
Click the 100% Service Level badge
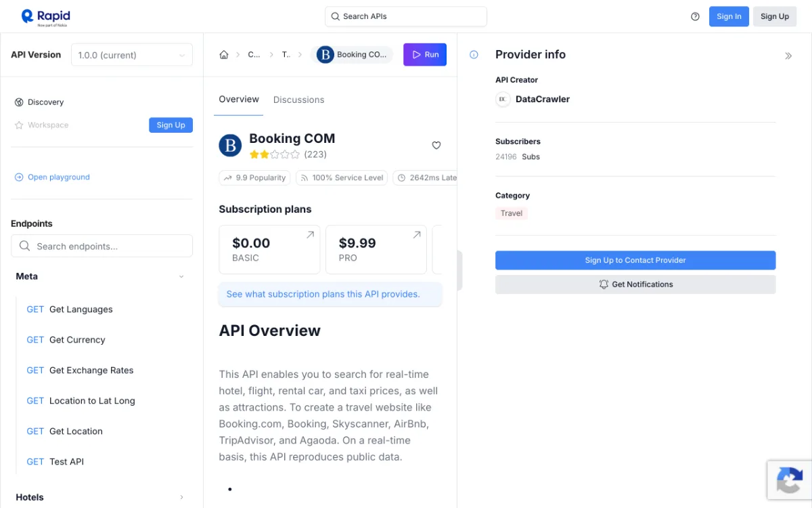[342, 177]
